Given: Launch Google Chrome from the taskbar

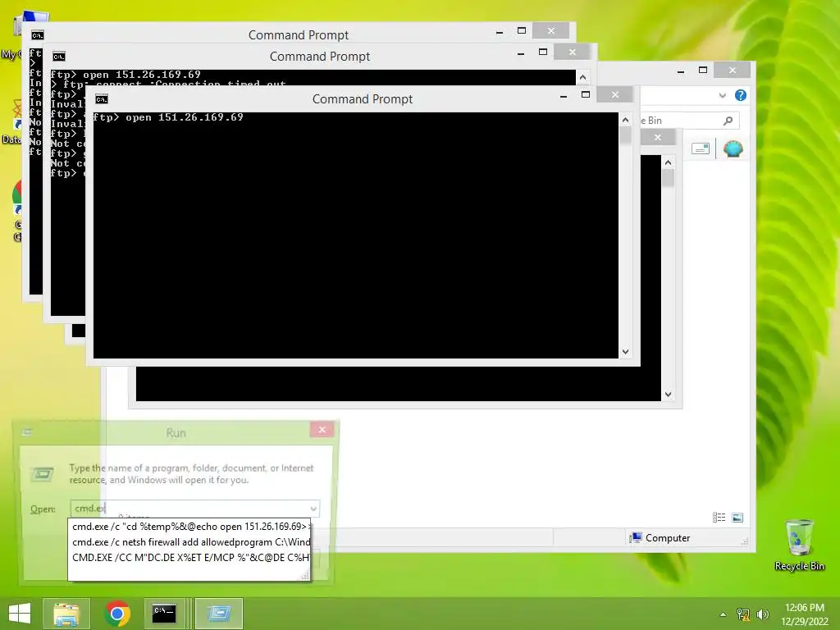Looking at the screenshot, I should point(117,614).
